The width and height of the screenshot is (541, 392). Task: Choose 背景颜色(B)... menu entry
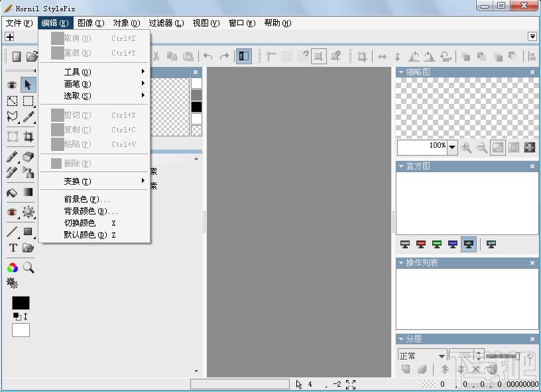tap(94, 211)
